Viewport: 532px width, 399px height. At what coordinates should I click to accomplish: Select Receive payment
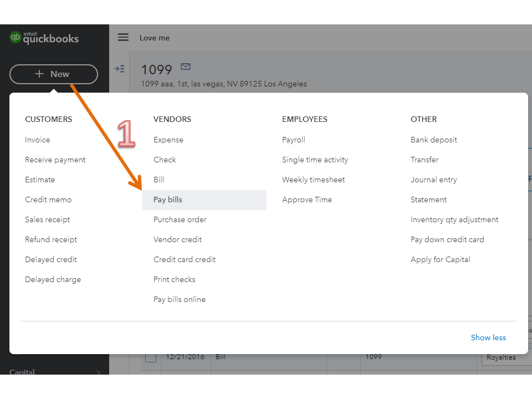click(x=55, y=160)
